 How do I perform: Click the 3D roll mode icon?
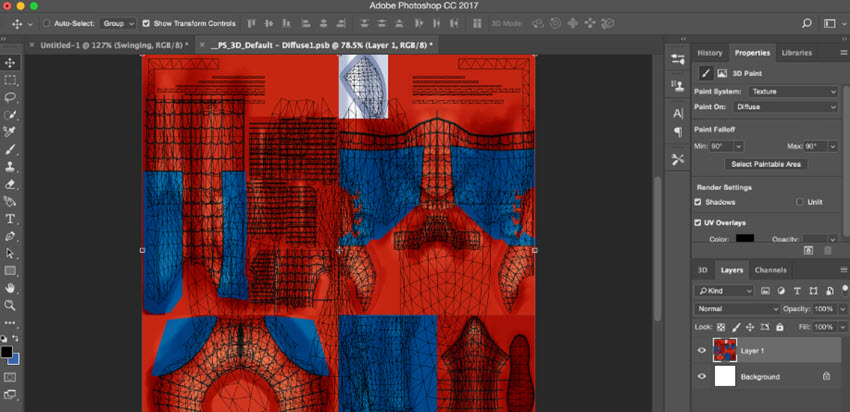click(555, 23)
